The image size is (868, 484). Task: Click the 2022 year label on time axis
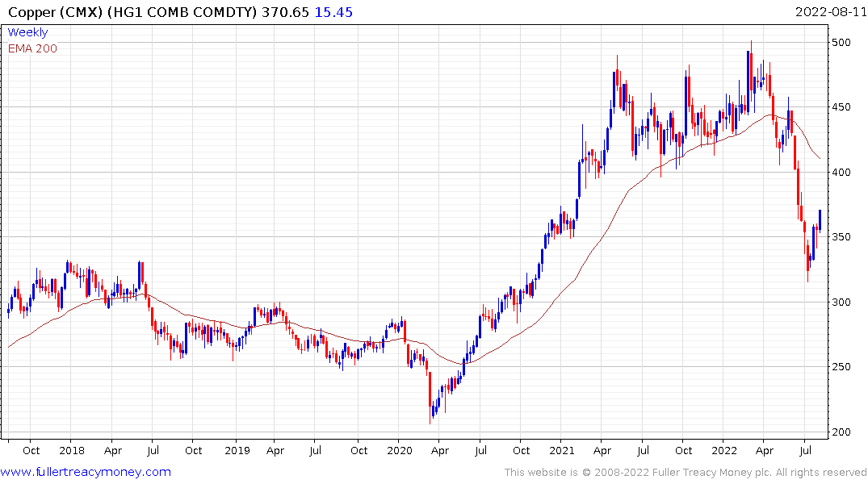[724, 450]
